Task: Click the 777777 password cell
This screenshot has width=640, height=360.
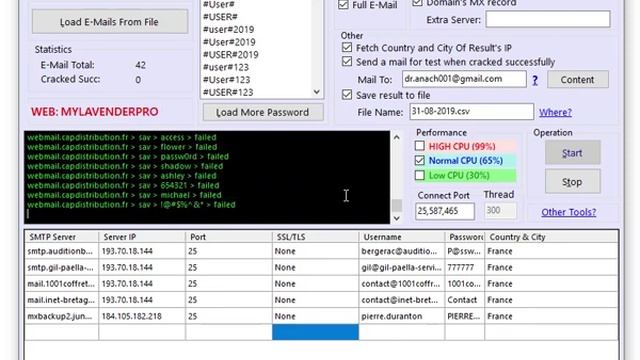Action: pos(465,267)
